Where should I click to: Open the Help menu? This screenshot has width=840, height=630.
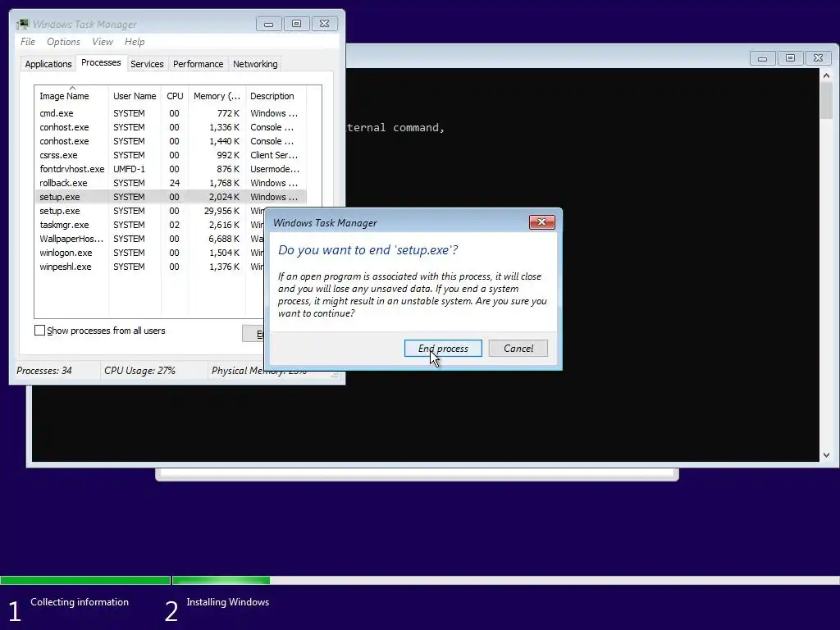[135, 42]
